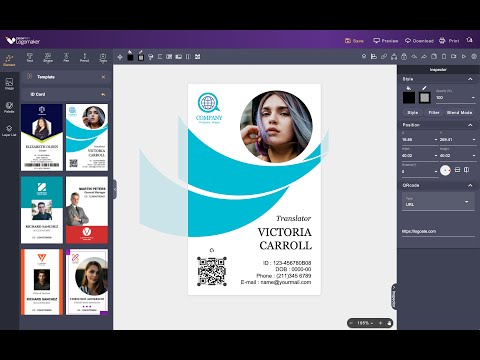Select the QR code on the canvas
Screen dimensions: 480x360
click(x=212, y=271)
